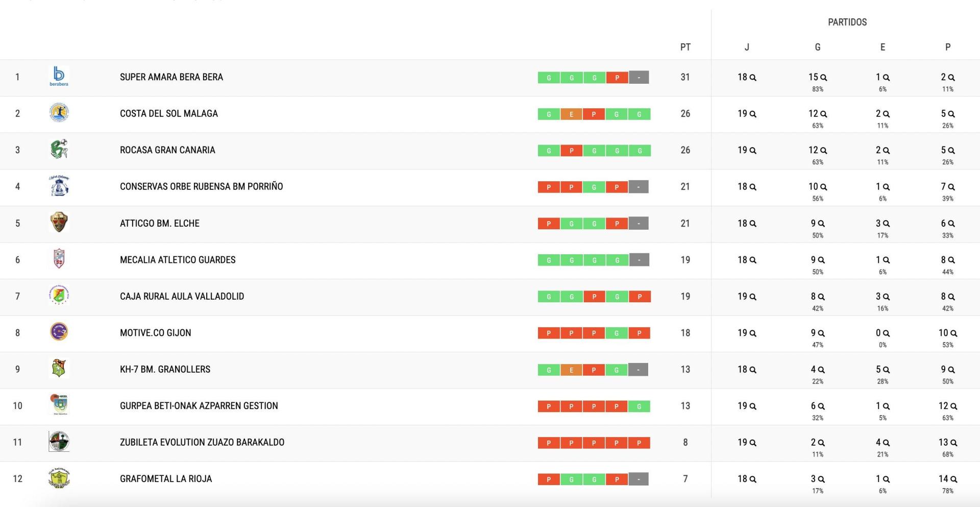Select Motive.co Gijon team name
Screen dimensions: 980x507
tap(156, 332)
